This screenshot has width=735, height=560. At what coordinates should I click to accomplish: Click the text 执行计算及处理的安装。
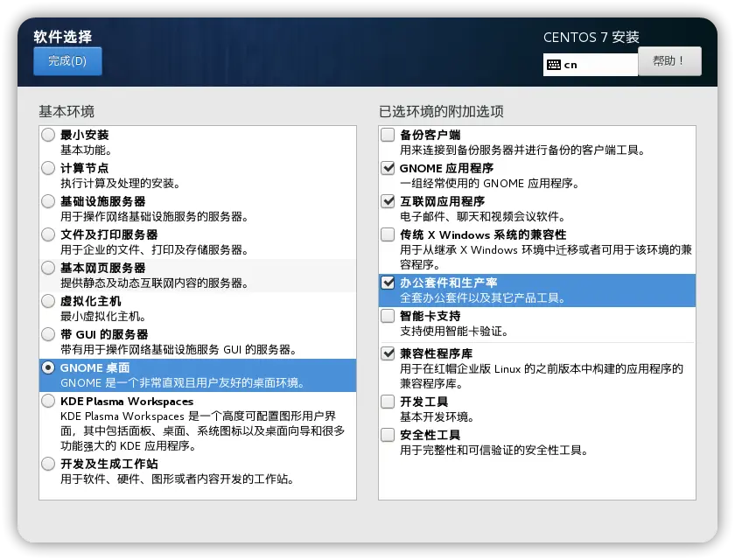coord(121,184)
